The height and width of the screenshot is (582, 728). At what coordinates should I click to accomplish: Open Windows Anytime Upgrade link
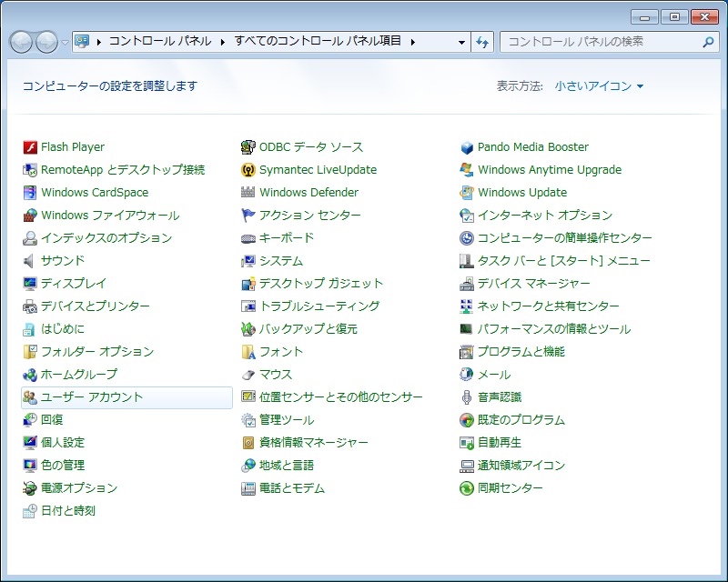click(x=550, y=170)
